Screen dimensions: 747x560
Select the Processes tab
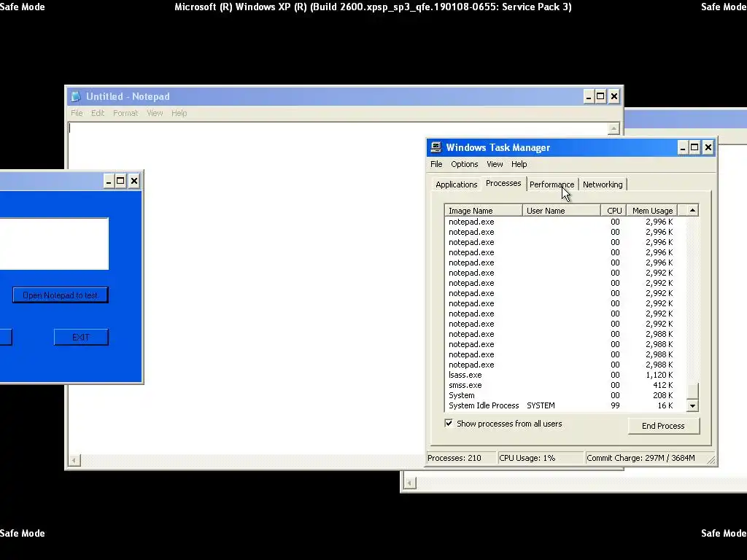pyautogui.click(x=503, y=183)
